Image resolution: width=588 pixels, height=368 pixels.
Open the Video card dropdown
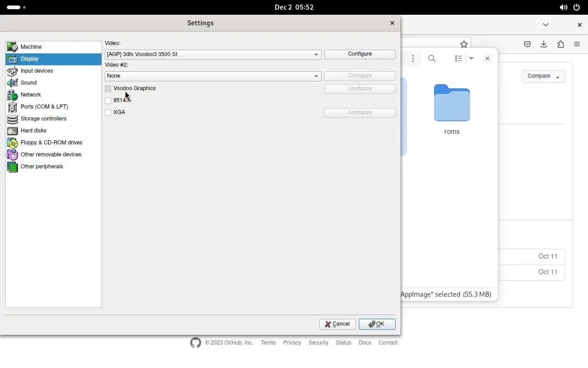[213, 54]
